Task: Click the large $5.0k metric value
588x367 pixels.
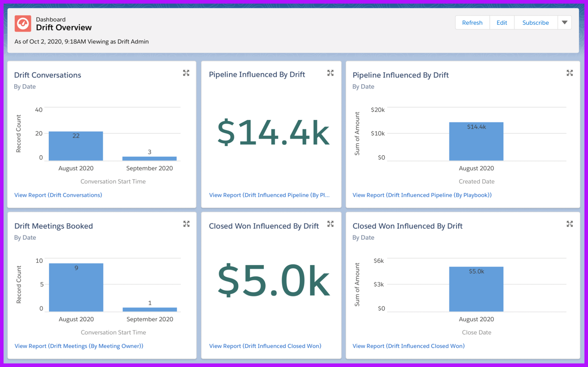Action: pyautogui.click(x=273, y=281)
